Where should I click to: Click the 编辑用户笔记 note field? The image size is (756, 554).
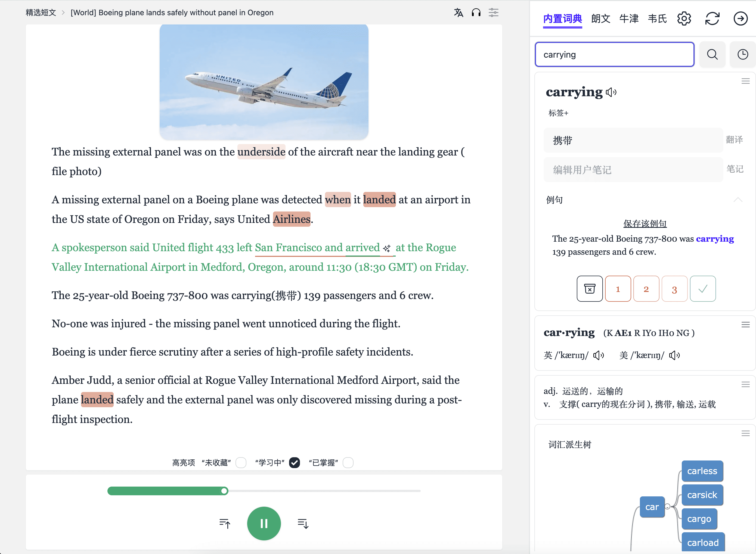tap(633, 170)
